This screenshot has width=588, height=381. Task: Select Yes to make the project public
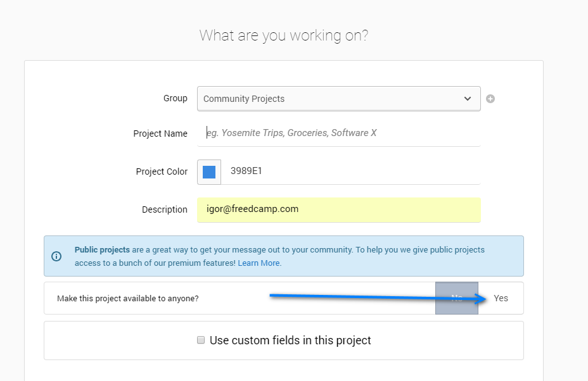coord(501,298)
